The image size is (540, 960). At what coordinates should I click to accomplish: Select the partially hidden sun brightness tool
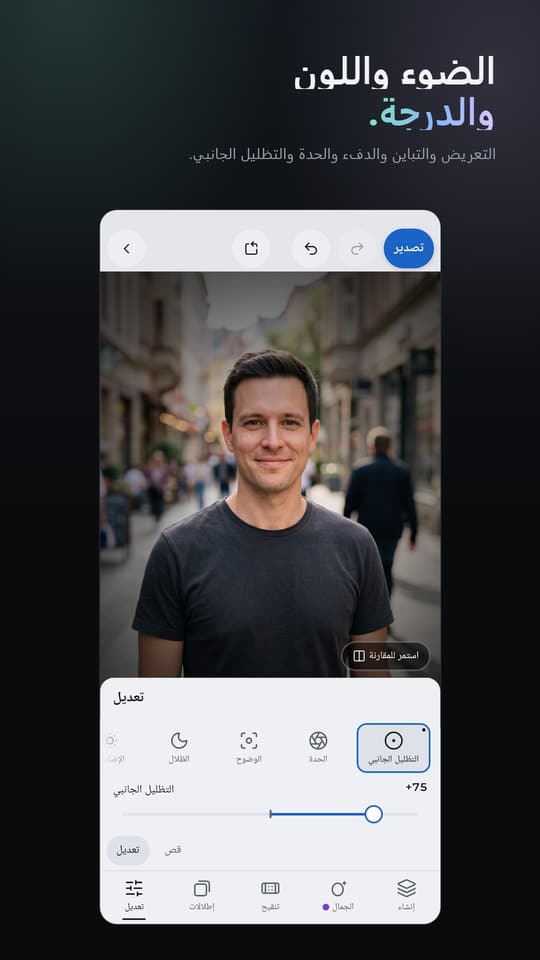tap(113, 748)
